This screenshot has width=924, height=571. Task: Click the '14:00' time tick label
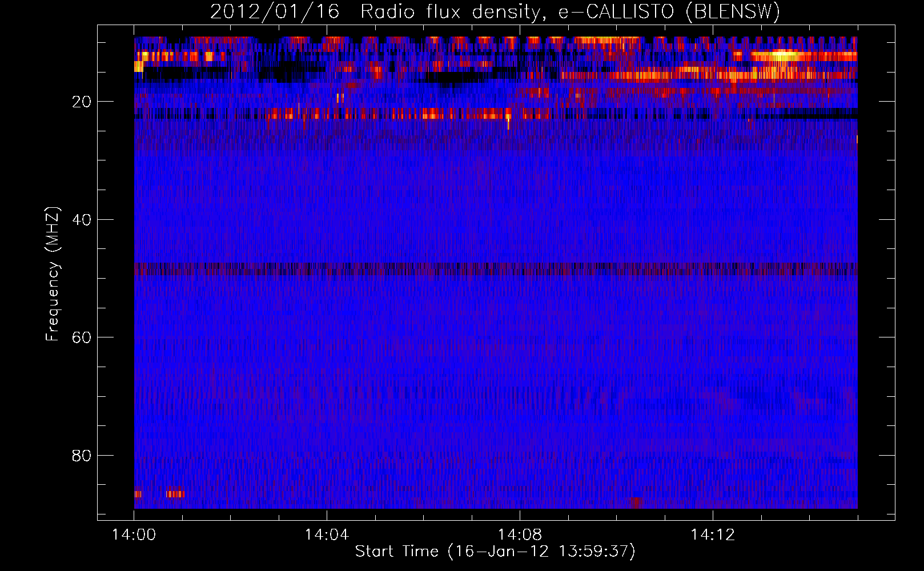[x=134, y=535]
